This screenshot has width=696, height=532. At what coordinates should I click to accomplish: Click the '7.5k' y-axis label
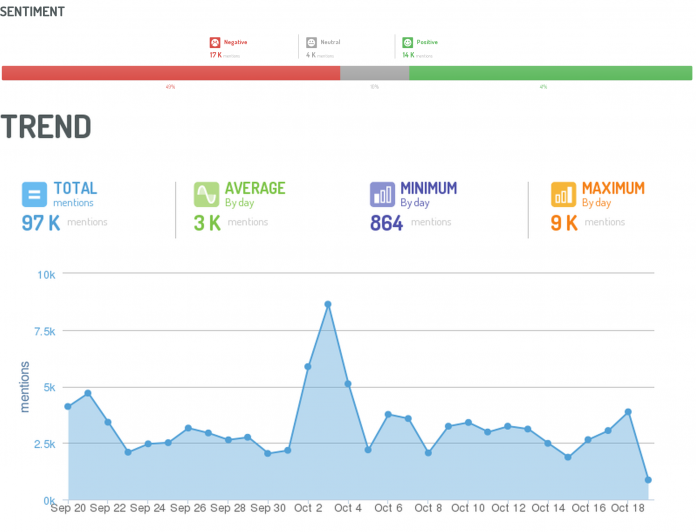(45, 331)
